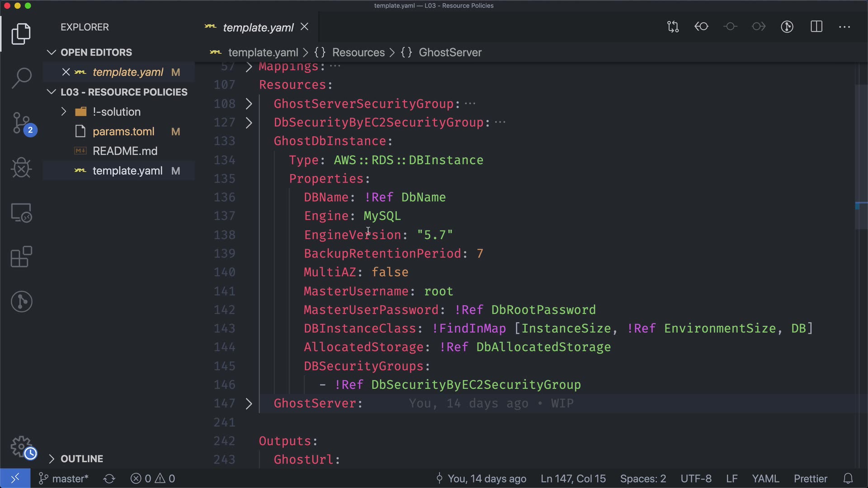This screenshot has width=868, height=488.
Task: Close the template.yaml editor tab
Action: (305, 27)
